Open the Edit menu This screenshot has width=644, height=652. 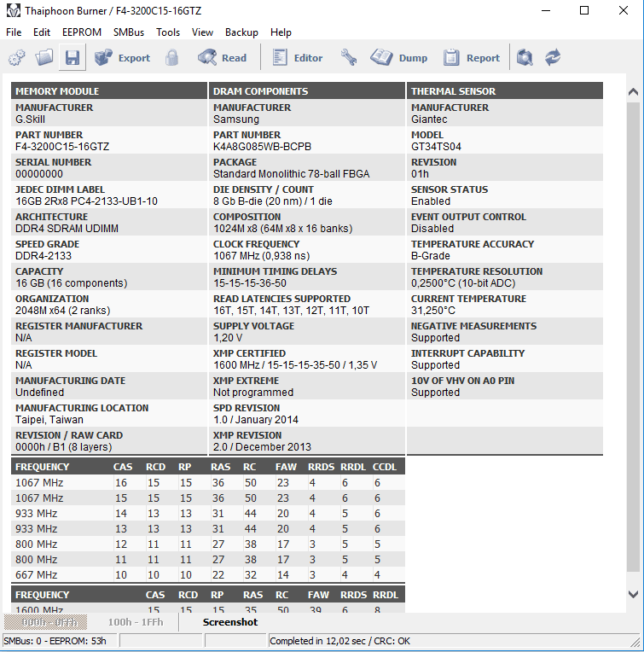pos(42,32)
